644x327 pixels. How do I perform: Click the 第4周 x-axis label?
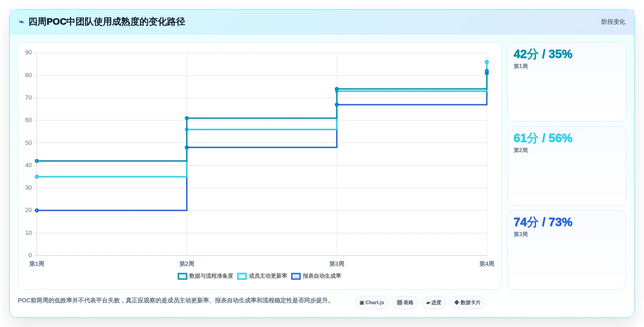487,264
